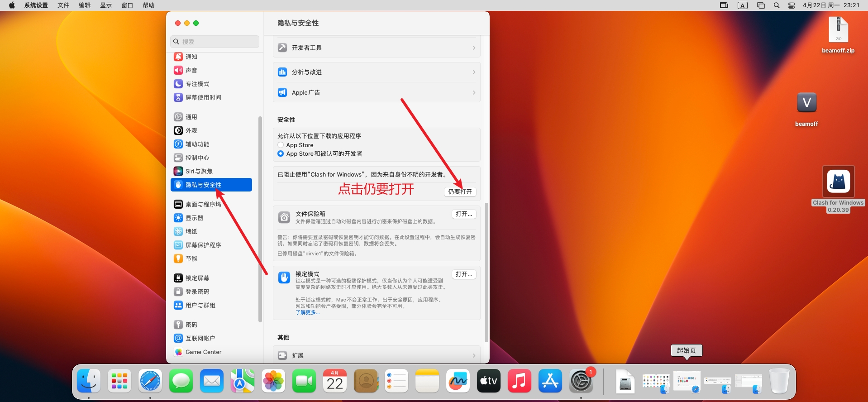The image size is (868, 402).
Task: Select App Store和被认可的开发者 radio option
Action: [281, 154]
